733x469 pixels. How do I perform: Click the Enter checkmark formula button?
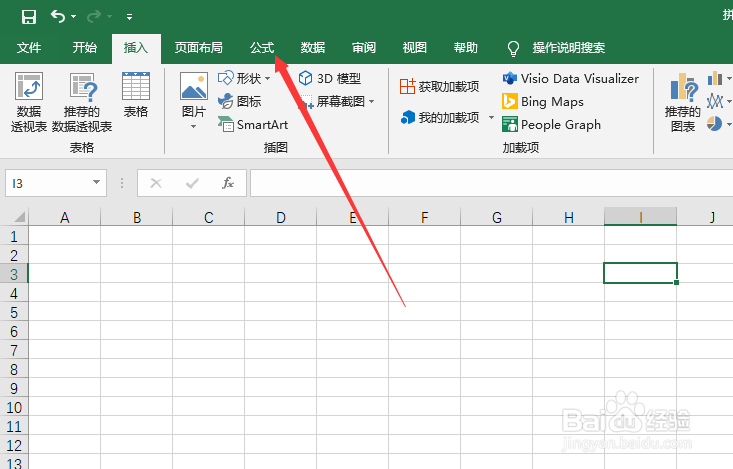pos(192,183)
